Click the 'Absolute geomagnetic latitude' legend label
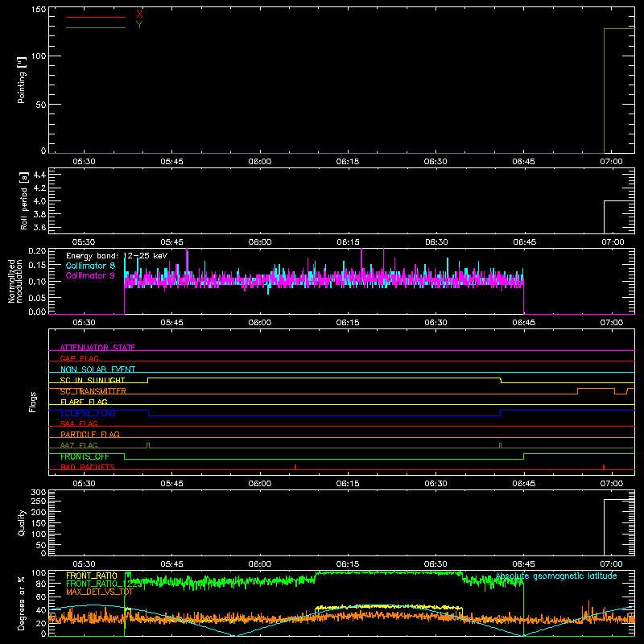 click(x=556, y=576)
